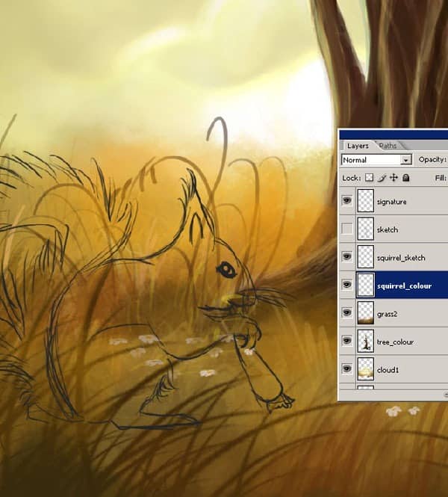Enable lock position move icon
The height and width of the screenshot is (497, 448).
(393, 178)
